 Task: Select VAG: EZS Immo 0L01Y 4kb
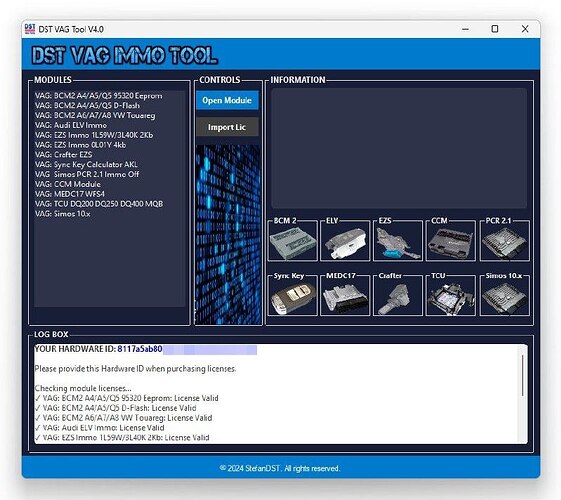pyautogui.click(x=81, y=145)
